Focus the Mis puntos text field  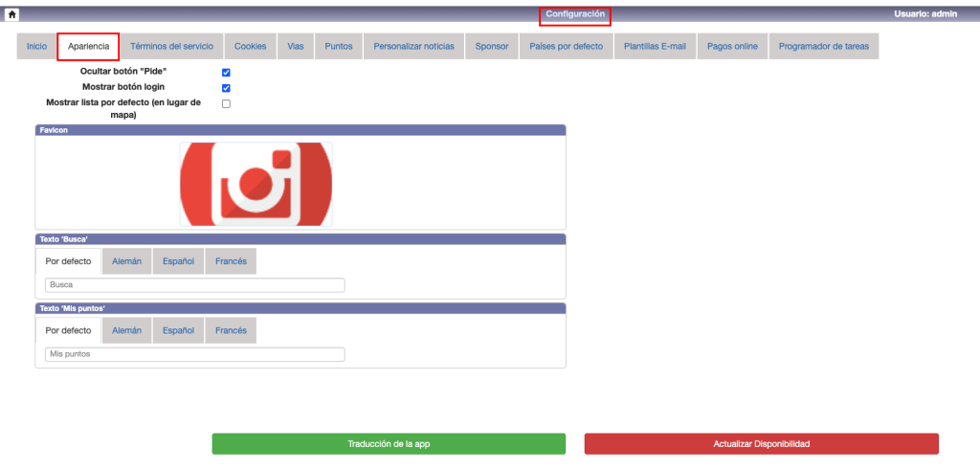click(194, 354)
